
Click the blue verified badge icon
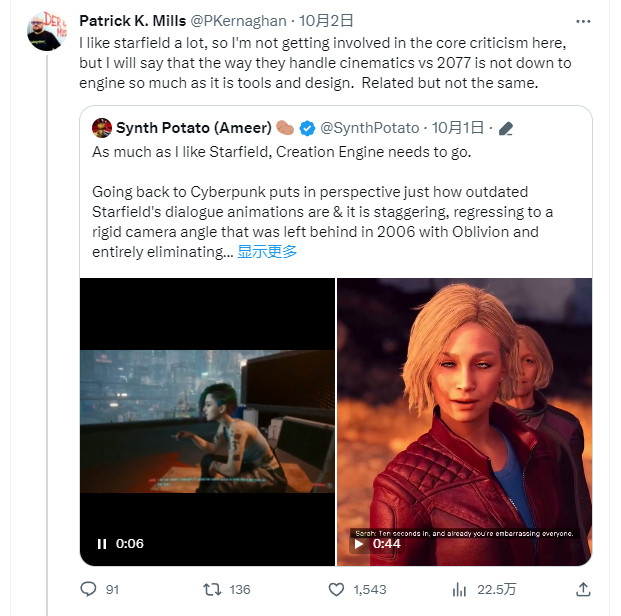[x=307, y=128]
